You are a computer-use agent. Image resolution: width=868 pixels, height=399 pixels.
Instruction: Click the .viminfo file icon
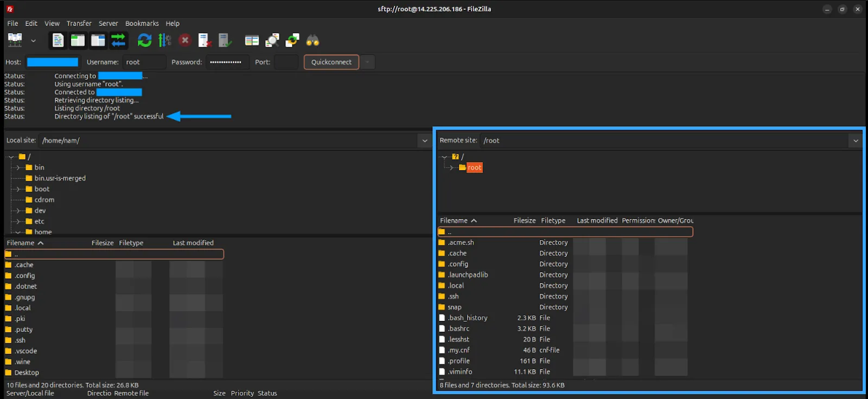[x=442, y=372]
